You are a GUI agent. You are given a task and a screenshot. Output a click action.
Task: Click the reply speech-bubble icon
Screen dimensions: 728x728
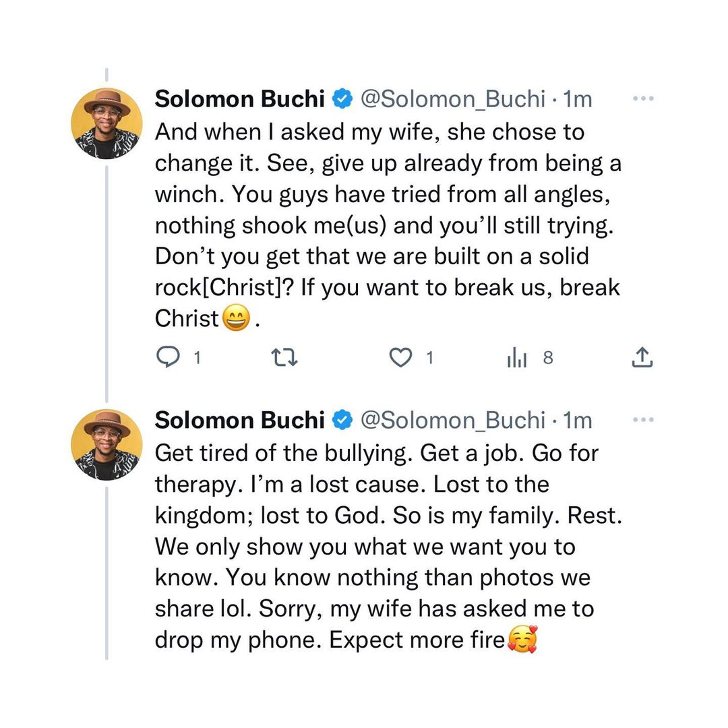click(166, 358)
